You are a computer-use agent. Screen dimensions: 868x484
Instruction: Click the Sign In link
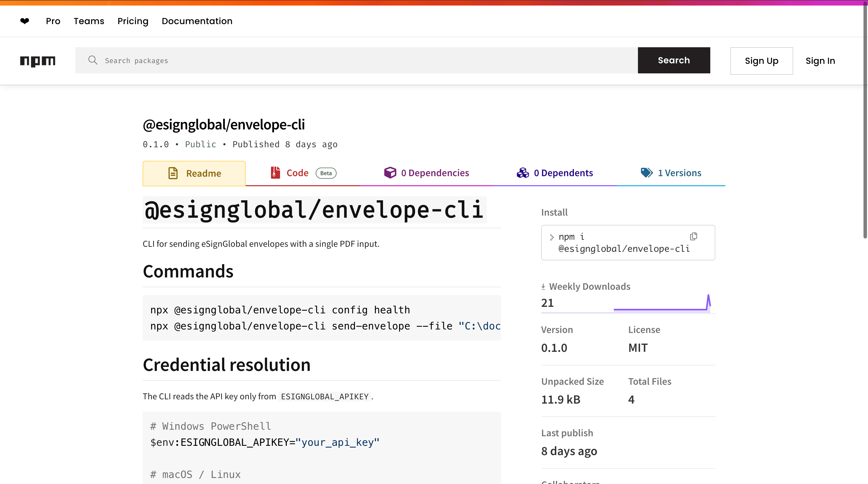(x=820, y=61)
